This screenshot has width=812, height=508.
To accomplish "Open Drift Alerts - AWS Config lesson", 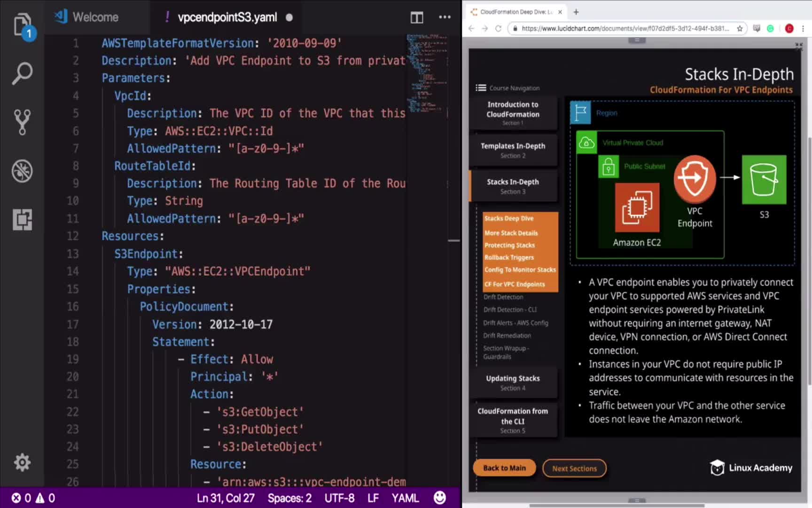I will [x=515, y=323].
